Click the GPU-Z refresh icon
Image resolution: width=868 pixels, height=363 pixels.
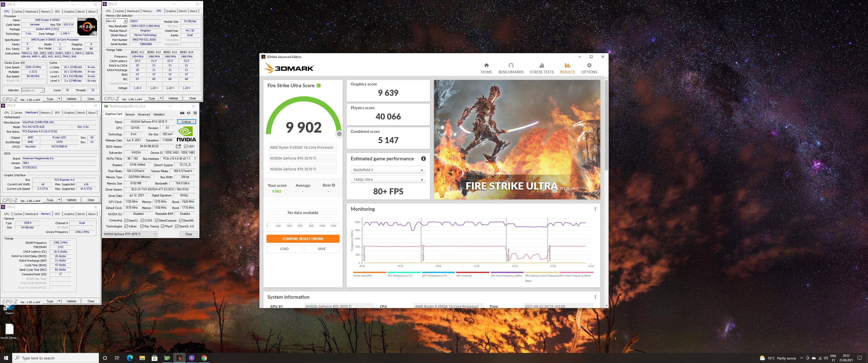pyautogui.click(x=188, y=113)
